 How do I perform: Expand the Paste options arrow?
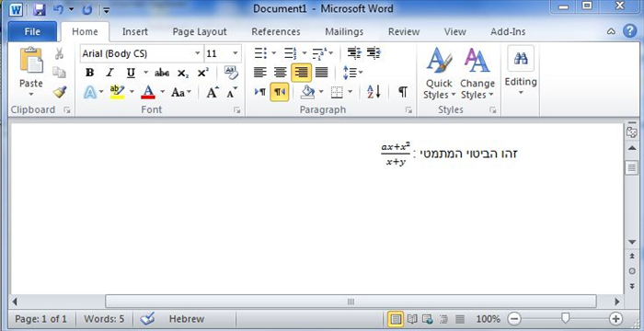(x=31, y=95)
